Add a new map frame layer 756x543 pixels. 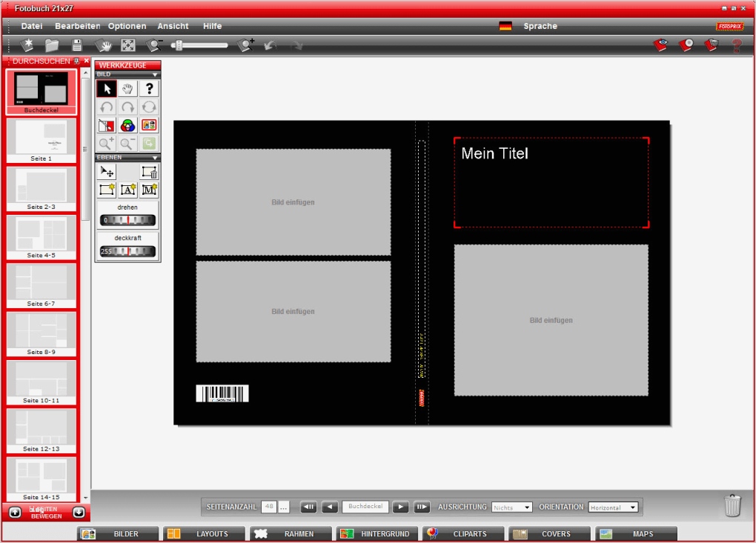click(x=149, y=190)
